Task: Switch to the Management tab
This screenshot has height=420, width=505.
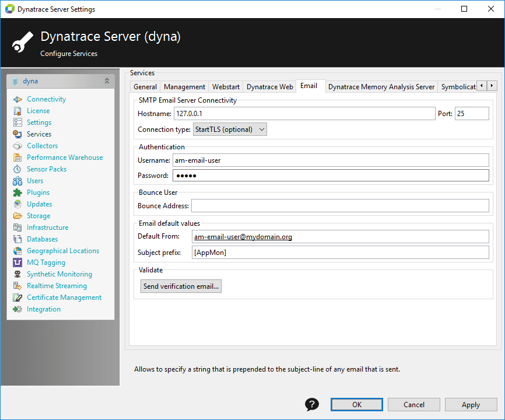Action: pos(184,87)
